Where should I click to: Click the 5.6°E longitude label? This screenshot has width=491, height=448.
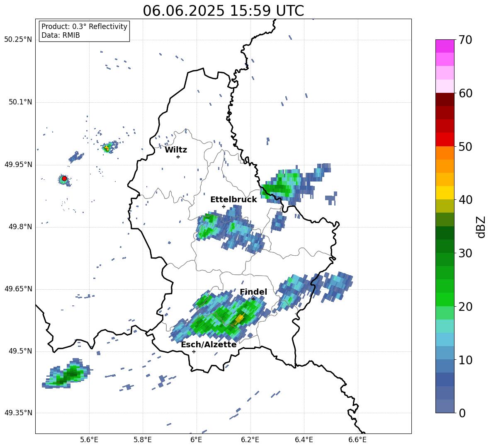point(89,440)
